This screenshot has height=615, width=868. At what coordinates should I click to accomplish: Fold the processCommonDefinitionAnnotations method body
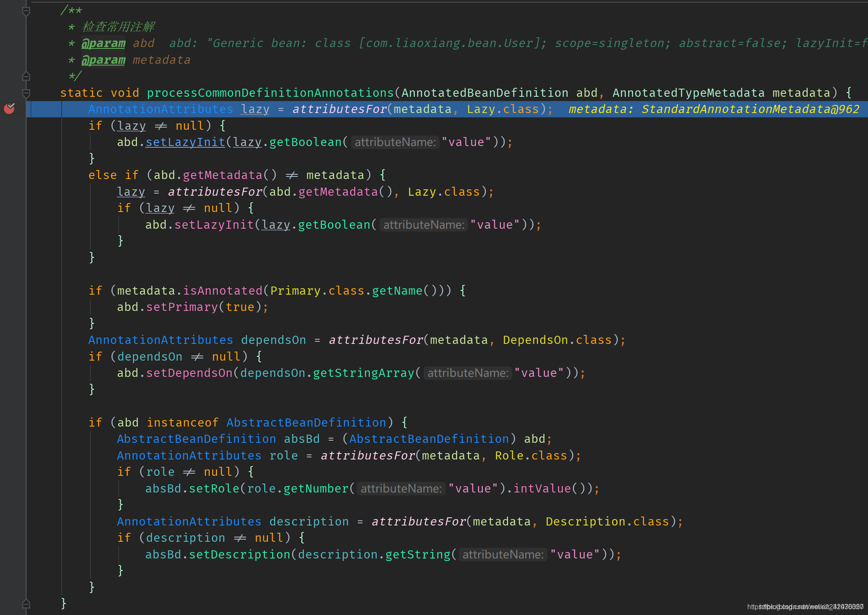(26, 93)
